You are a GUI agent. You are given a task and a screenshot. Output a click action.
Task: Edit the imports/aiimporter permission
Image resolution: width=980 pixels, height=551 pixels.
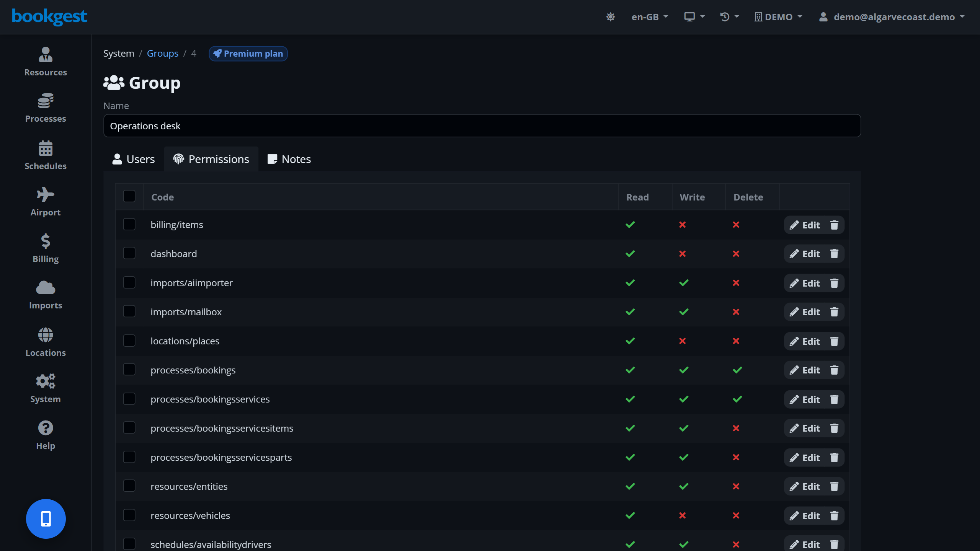(x=805, y=283)
